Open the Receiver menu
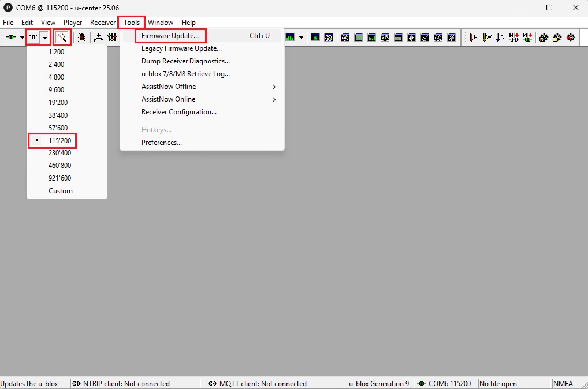This screenshot has width=588, height=389. point(103,23)
